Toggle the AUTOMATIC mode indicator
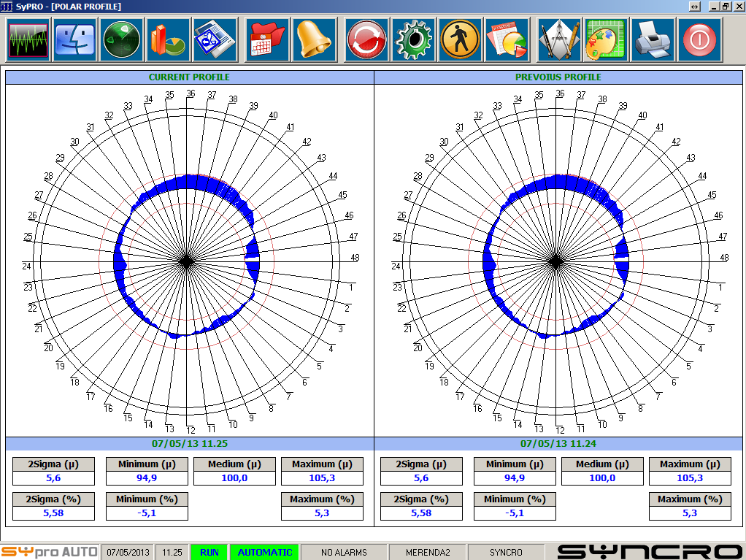Viewport: 746px width, 560px height. pyautogui.click(x=264, y=552)
